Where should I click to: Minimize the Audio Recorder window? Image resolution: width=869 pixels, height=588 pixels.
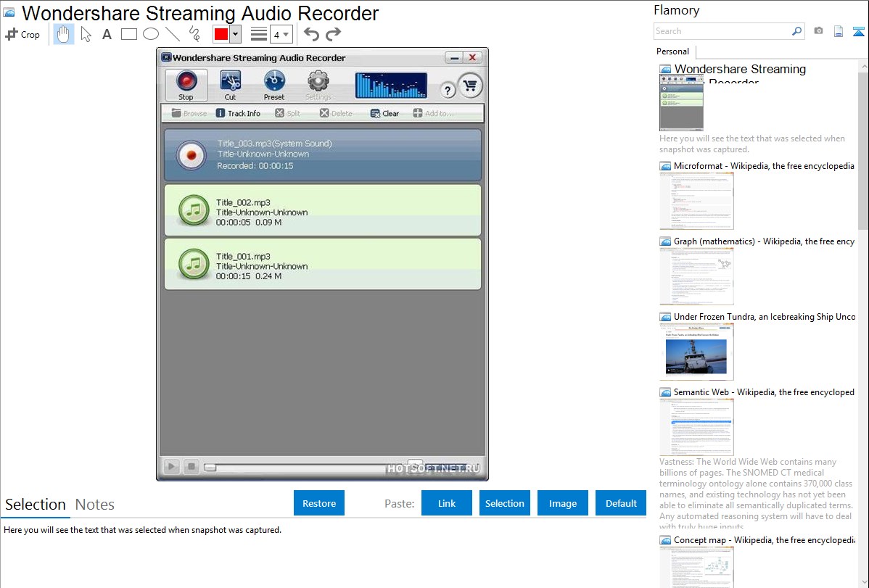tap(454, 57)
